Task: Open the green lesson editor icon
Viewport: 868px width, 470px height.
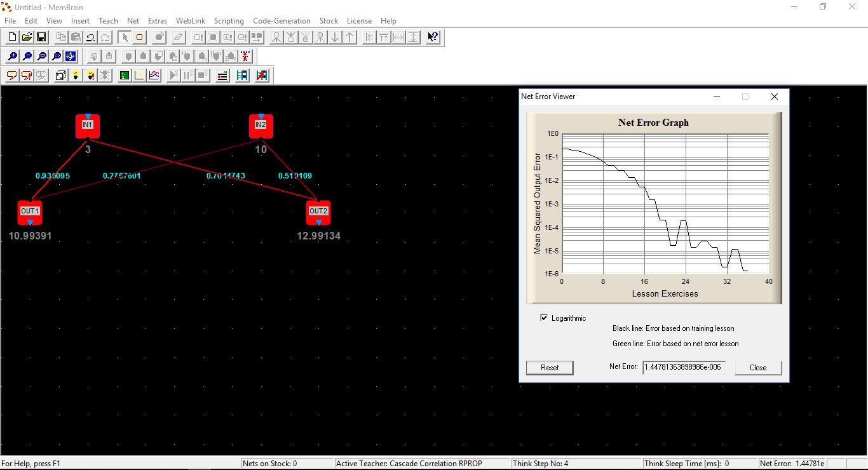Action: [x=125, y=76]
